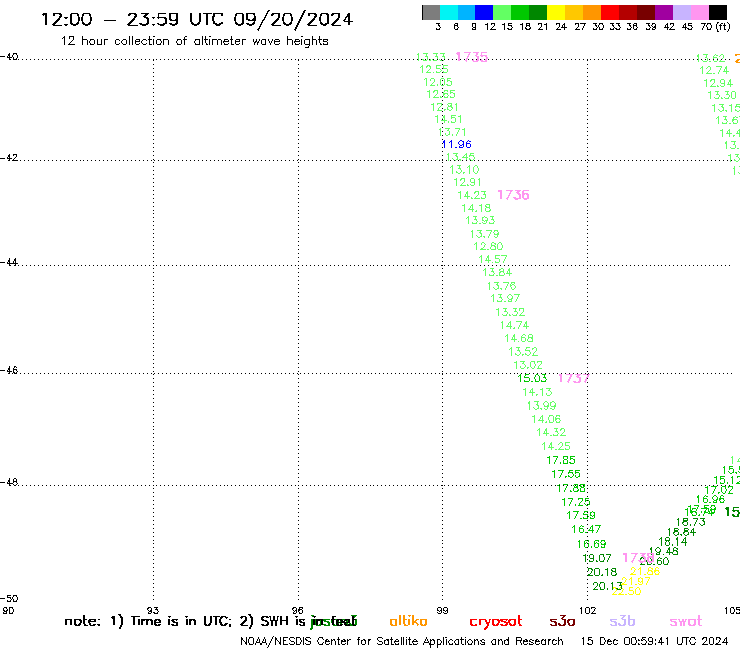Click the dark blue 9-12 ft swatch
The width and height of the screenshot is (740, 650).
[484, 12]
